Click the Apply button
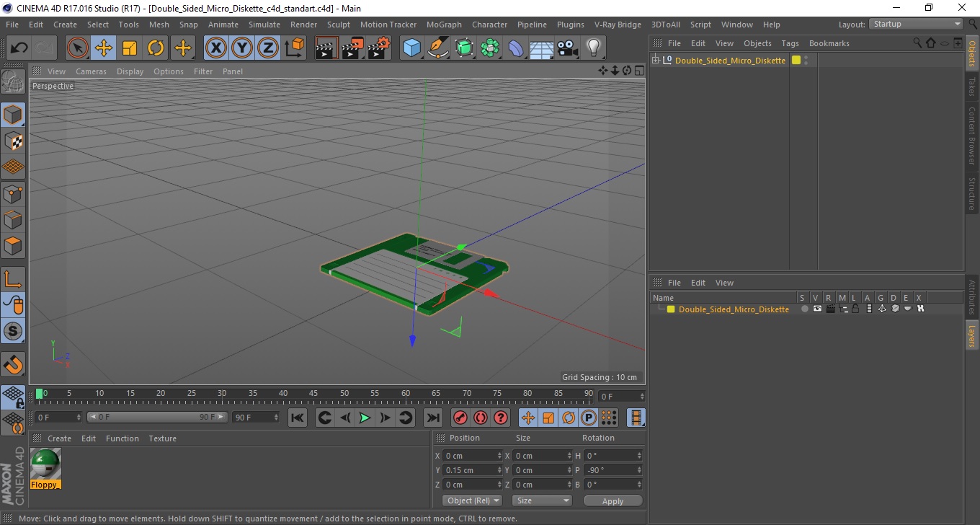 (x=612, y=500)
